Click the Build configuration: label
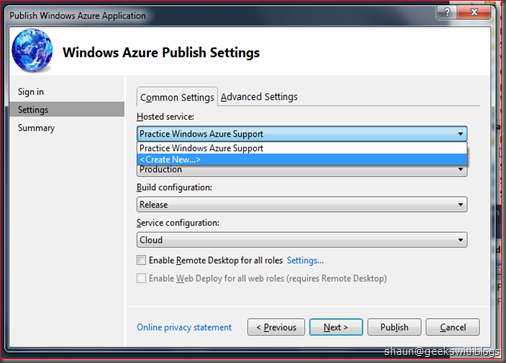 coord(174,187)
